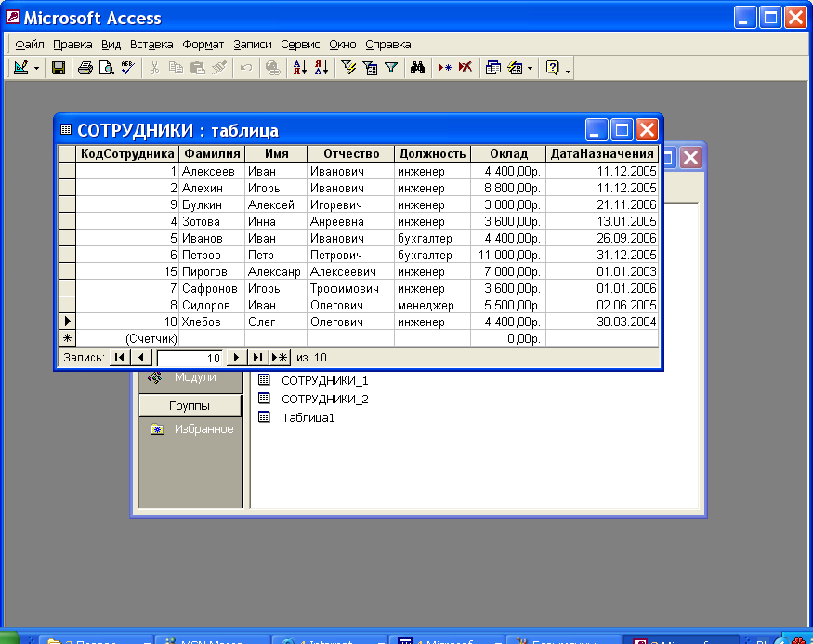Click the Группы bar in database window
The height and width of the screenshot is (644, 813).
[190, 406]
